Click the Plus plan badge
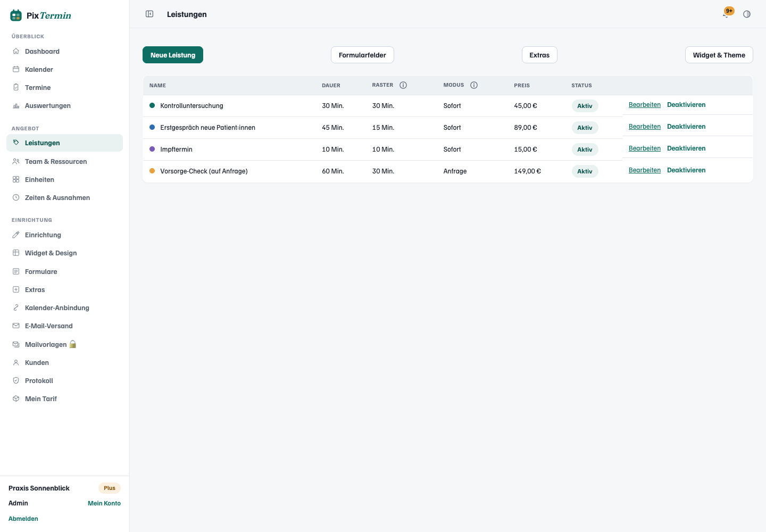Viewport: 766px width, 532px height. click(x=110, y=488)
